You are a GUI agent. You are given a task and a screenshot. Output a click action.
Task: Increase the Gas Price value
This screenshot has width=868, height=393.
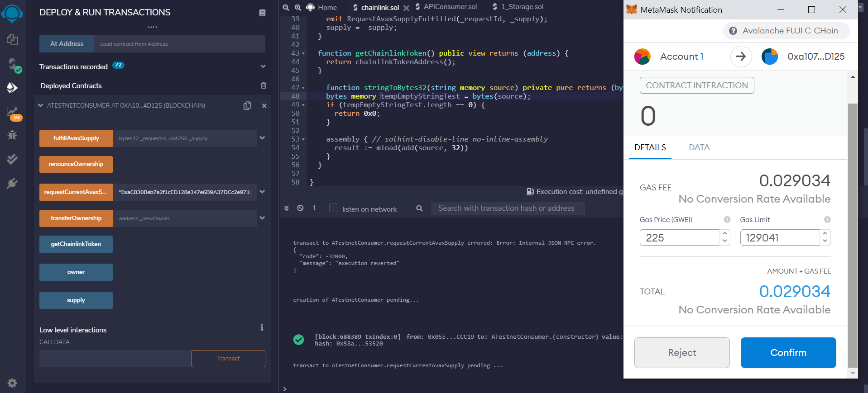(x=725, y=234)
